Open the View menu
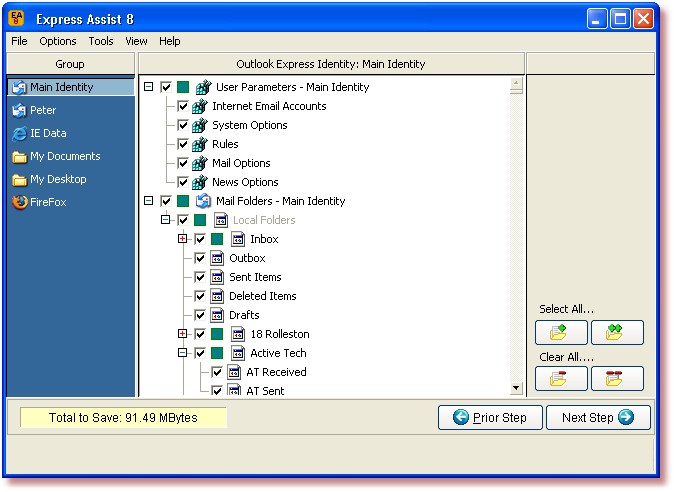 (136, 41)
